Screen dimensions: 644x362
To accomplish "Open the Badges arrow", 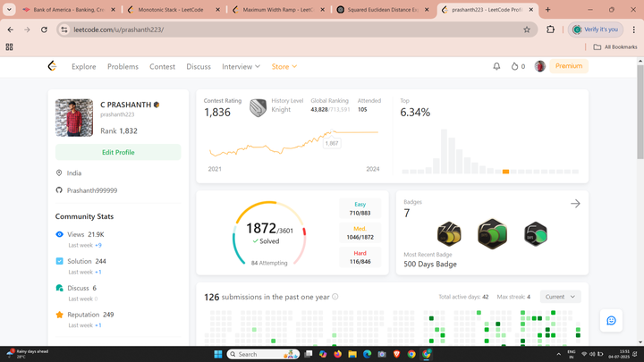I will 575,204.
